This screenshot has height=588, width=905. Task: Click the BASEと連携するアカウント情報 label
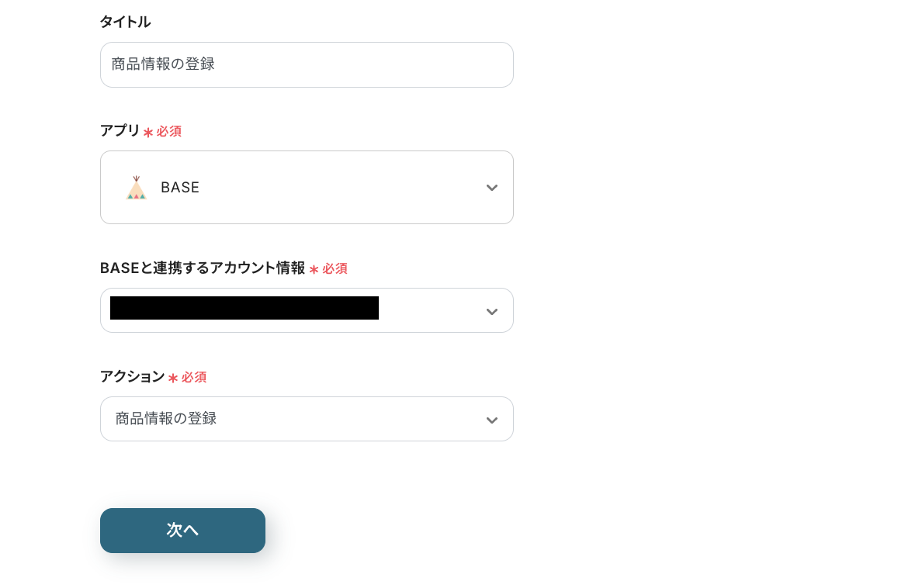point(203,268)
